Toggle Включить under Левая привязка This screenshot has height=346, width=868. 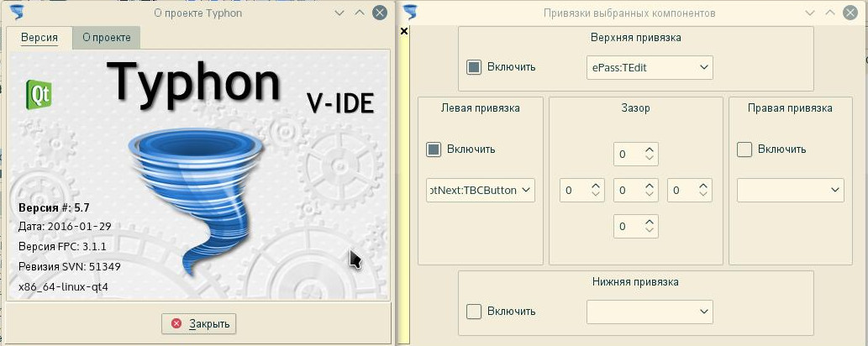(434, 149)
